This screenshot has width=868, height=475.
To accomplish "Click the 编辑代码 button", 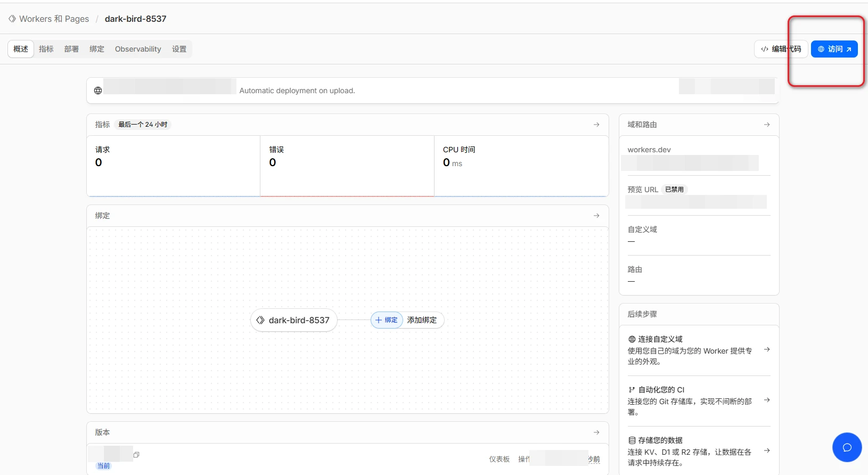I will coord(781,49).
